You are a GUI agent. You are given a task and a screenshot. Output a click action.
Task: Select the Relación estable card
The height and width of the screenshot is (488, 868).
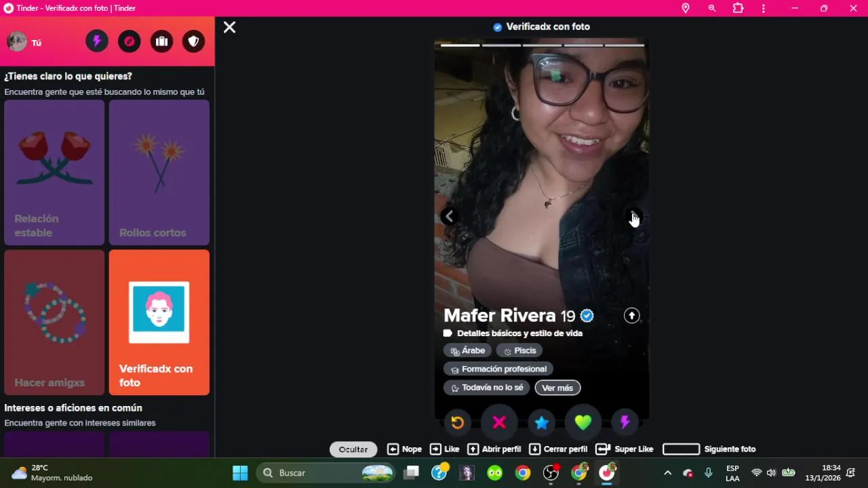[54, 172]
